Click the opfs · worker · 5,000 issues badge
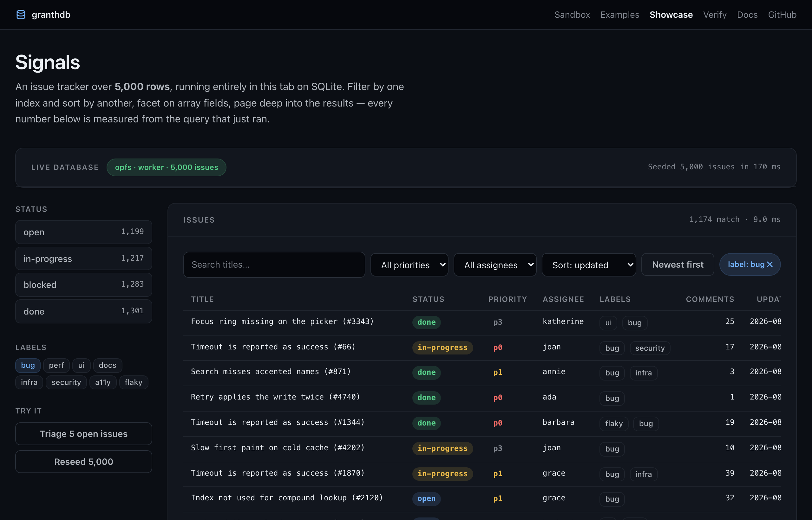This screenshot has width=812, height=520. (166, 167)
